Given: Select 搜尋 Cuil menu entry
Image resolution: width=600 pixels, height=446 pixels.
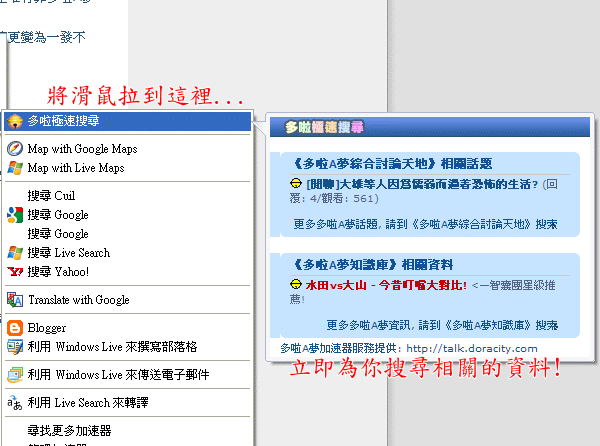Looking at the screenshot, I should [128, 195].
